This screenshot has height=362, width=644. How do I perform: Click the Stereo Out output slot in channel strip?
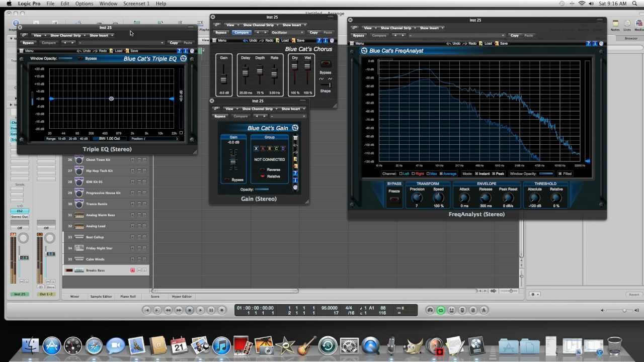click(20, 217)
